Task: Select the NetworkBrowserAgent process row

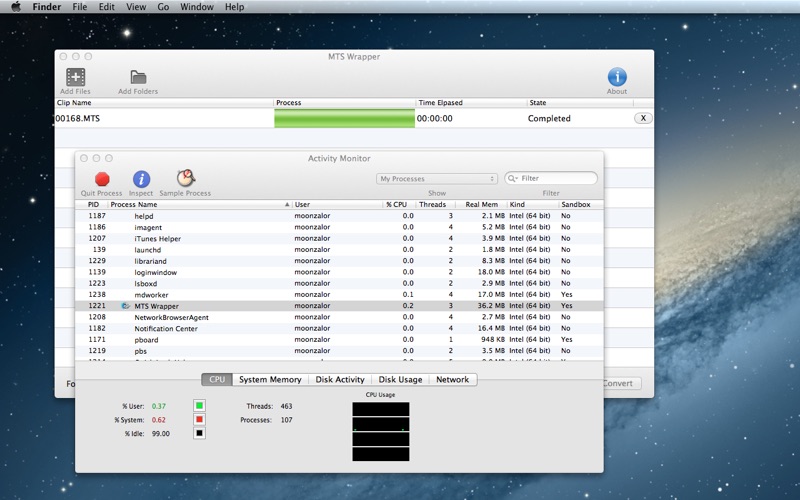Action: coord(339,317)
